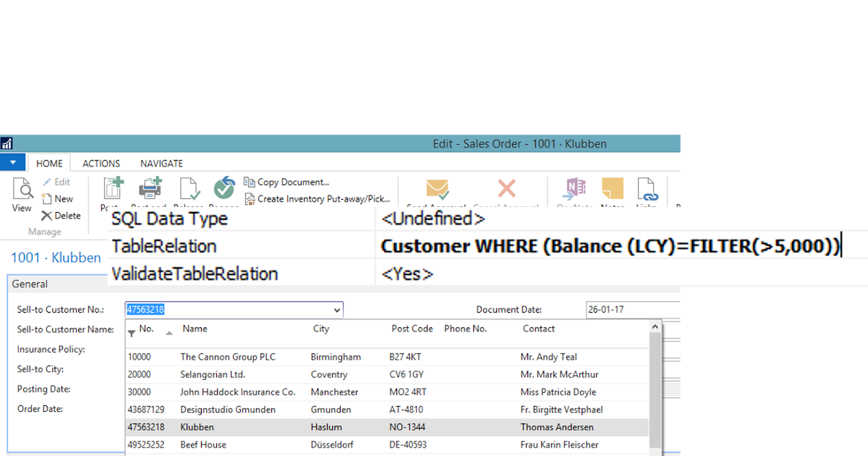This screenshot has width=868, height=456.
Task: Open the Links icon
Action: coord(647,190)
